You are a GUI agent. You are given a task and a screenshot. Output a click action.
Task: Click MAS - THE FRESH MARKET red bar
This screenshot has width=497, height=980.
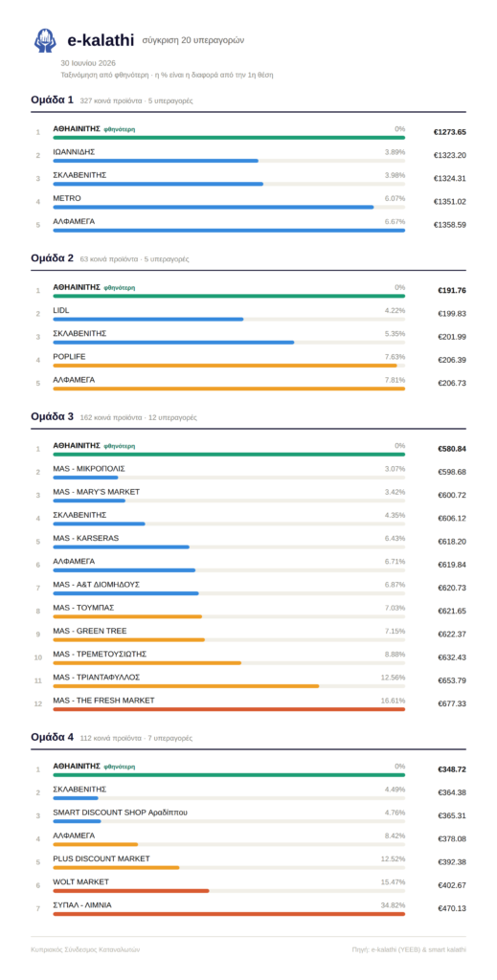229,709
